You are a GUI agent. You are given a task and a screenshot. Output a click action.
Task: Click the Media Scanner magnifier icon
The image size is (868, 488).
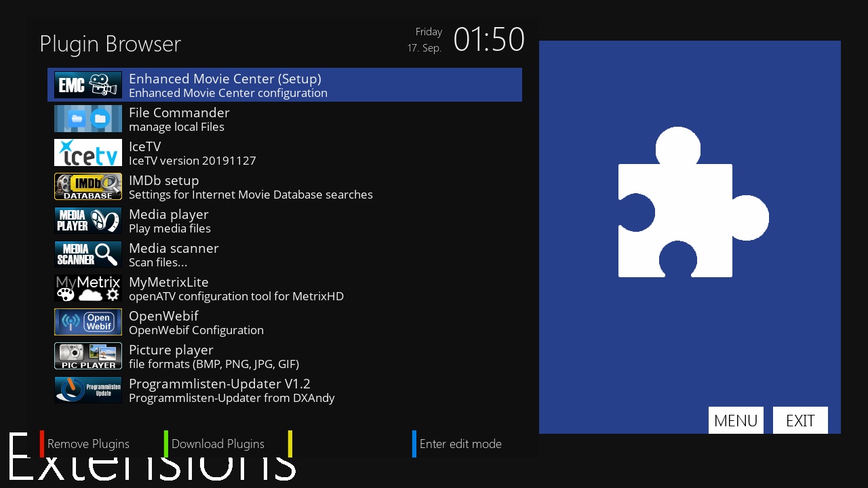click(88, 254)
